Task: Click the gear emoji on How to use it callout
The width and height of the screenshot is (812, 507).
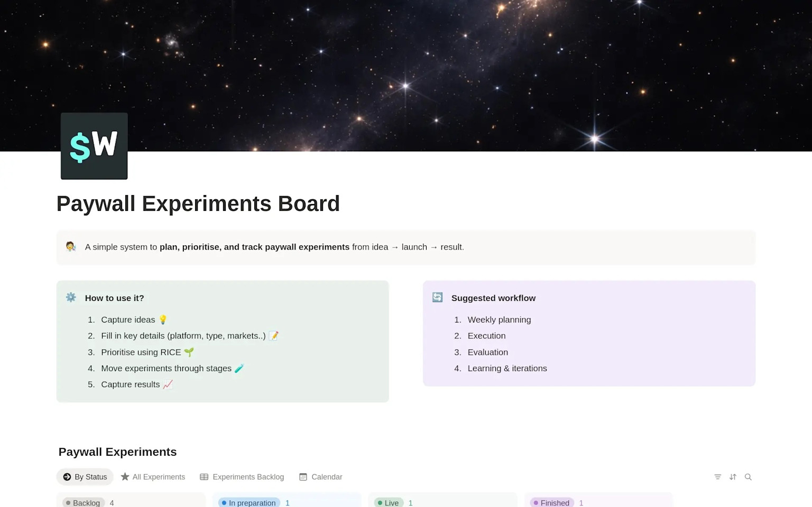Action: 71,297
